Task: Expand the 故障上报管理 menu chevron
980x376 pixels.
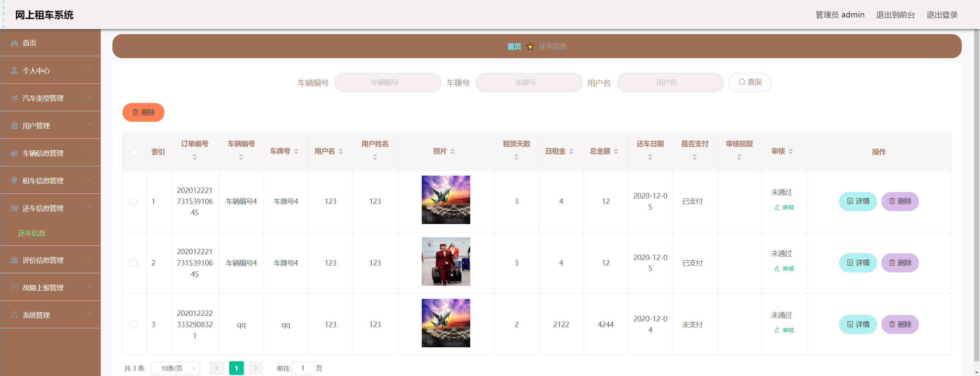Action: coord(90,286)
